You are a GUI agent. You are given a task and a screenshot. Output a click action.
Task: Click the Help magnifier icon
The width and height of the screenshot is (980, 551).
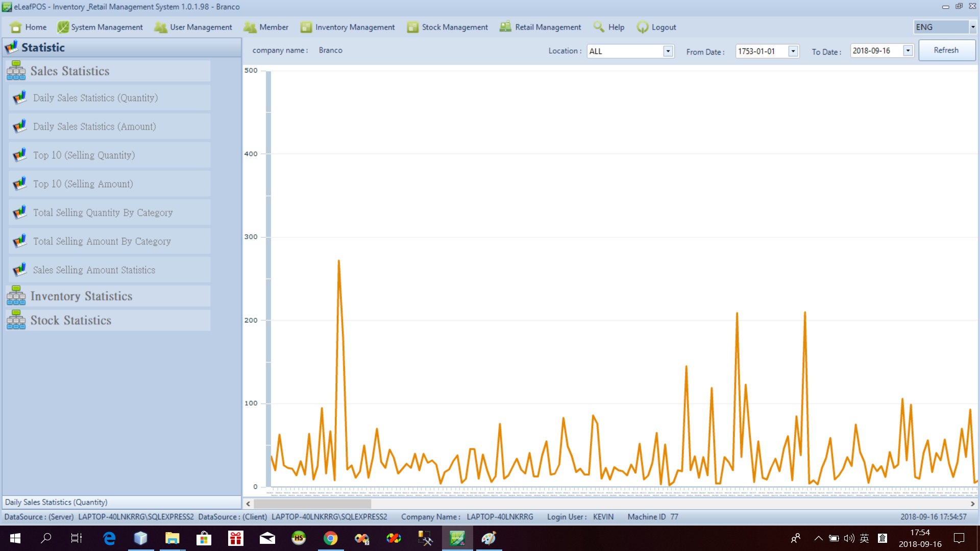[599, 27]
